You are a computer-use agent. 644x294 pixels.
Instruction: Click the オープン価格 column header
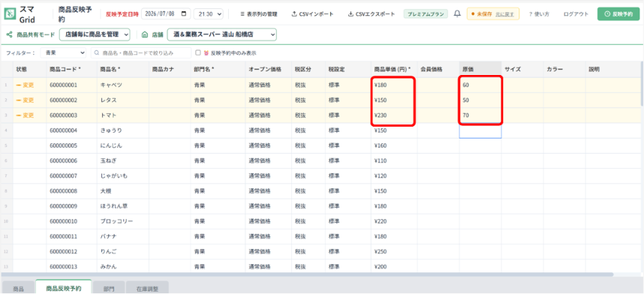pyautogui.click(x=269, y=70)
